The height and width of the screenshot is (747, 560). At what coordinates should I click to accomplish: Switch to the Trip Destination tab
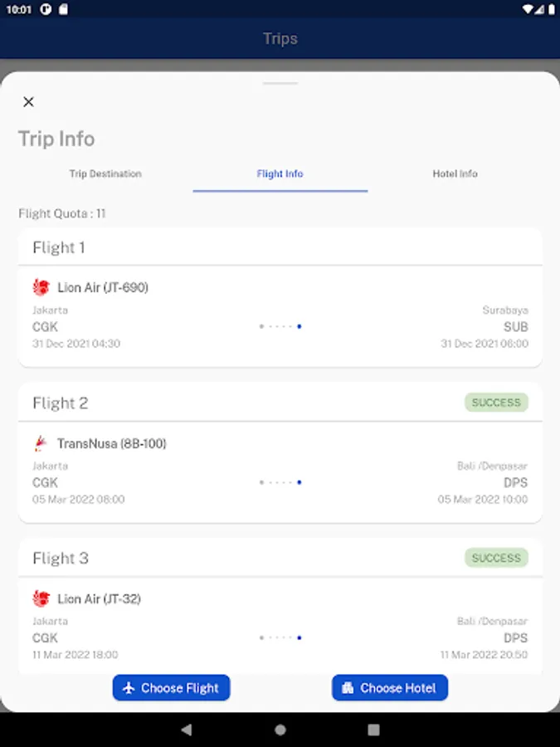[x=105, y=174]
